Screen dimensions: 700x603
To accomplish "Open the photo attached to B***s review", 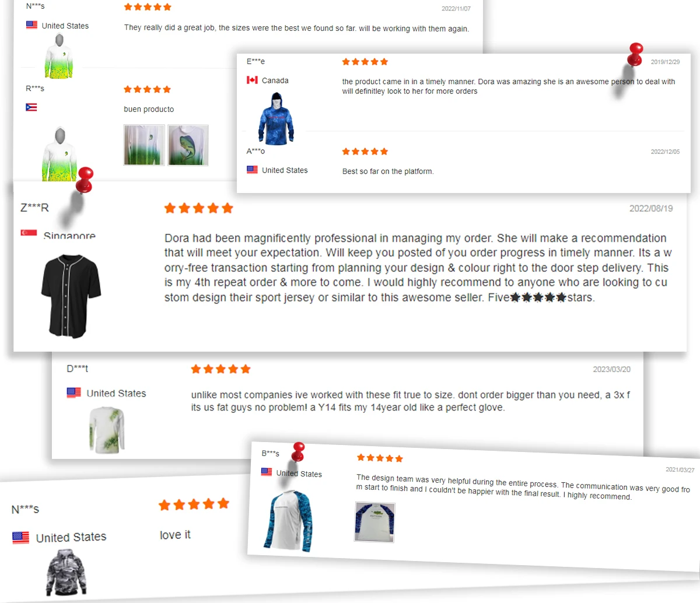I will (374, 522).
